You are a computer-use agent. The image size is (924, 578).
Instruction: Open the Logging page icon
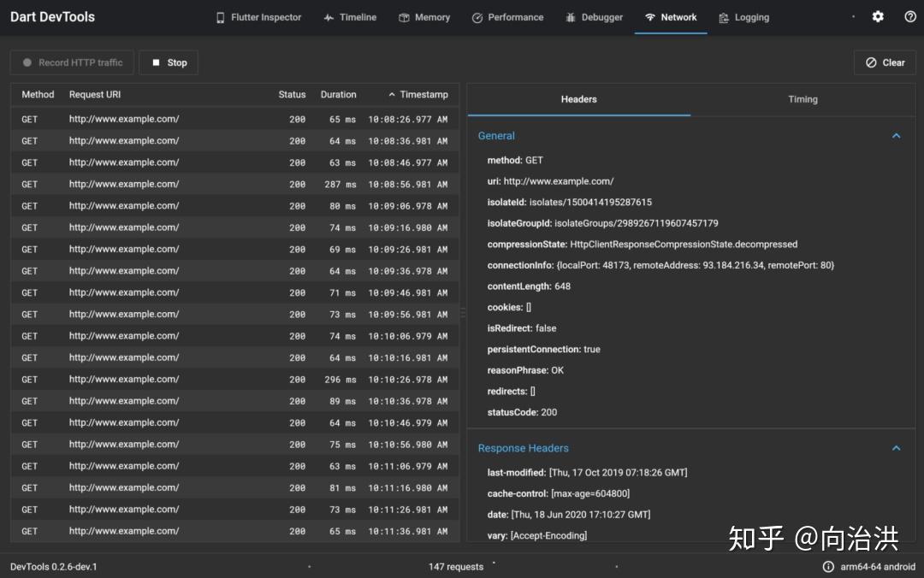tap(723, 17)
